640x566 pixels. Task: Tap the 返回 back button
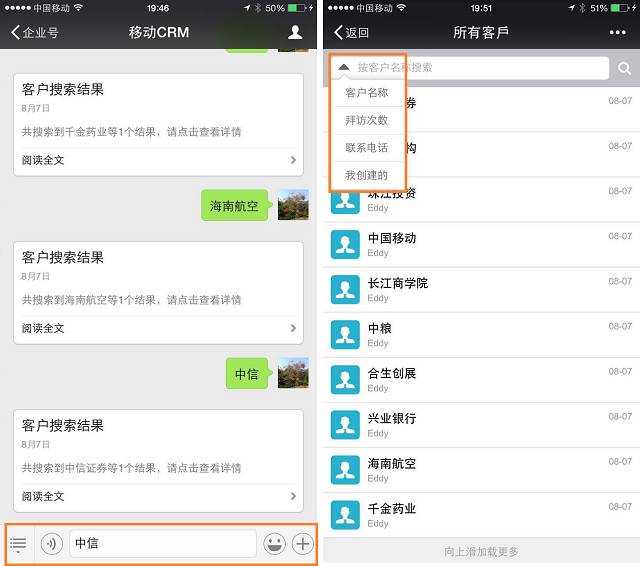(351, 32)
